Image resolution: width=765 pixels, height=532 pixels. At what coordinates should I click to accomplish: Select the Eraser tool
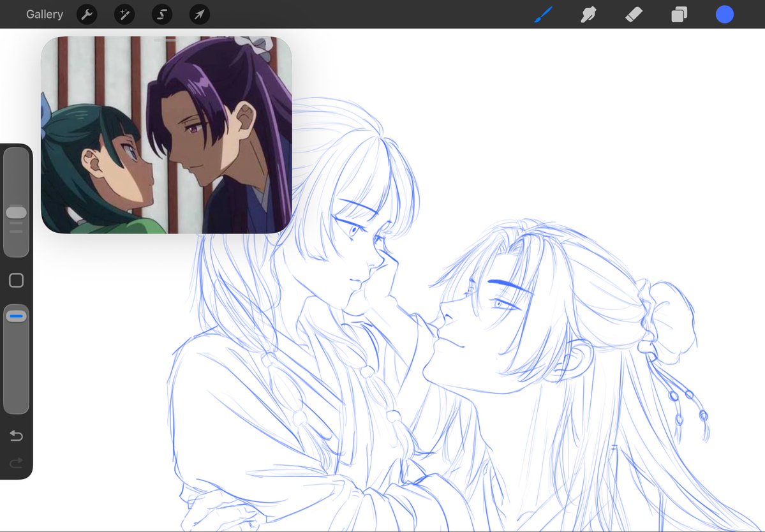pos(634,14)
